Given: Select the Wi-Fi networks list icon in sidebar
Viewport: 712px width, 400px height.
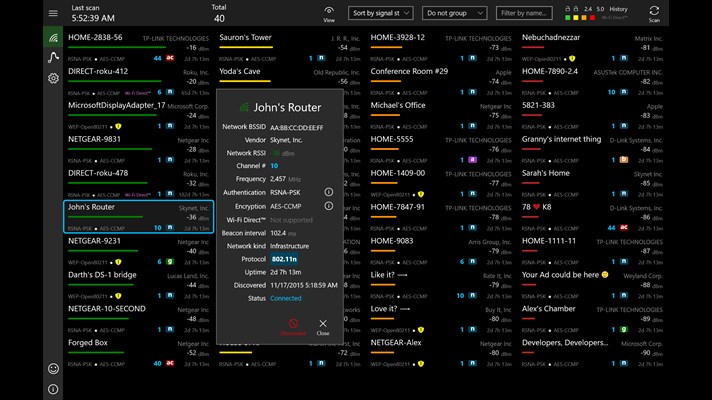Looking at the screenshot, I should (53, 38).
